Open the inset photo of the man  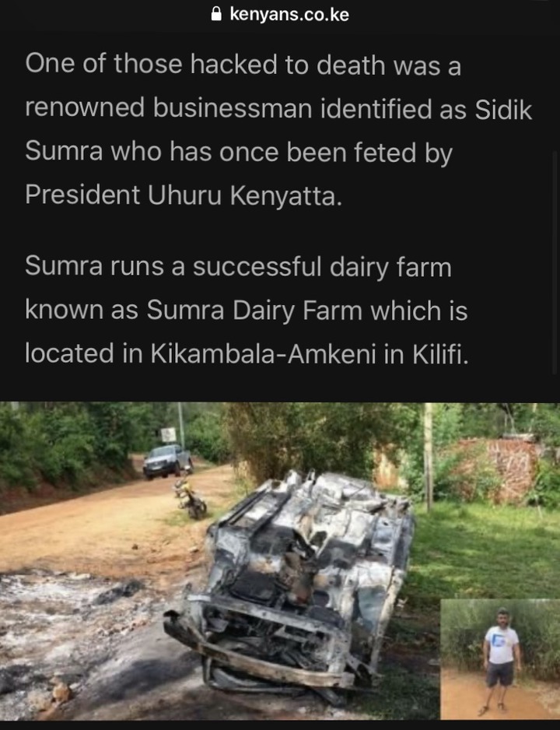click(x=499, y=659)
